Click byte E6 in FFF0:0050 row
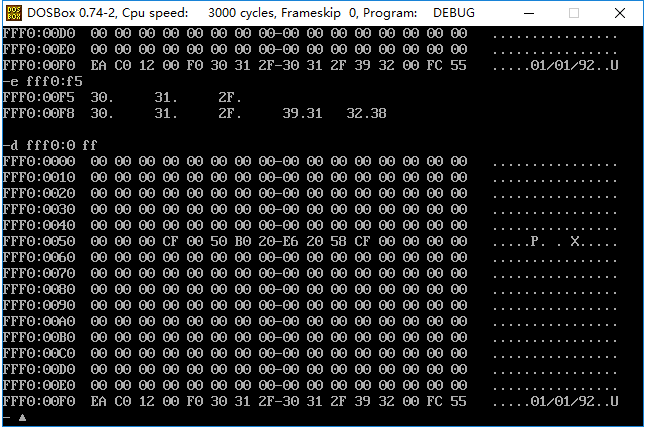The width and height of the screenshot is (646, 429). point(290,241)
